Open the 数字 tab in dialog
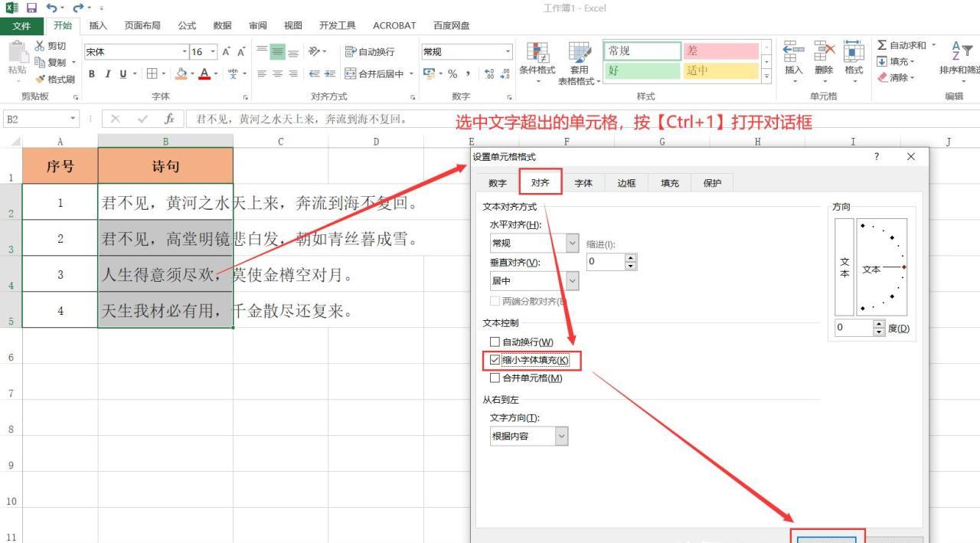The width and height of the screenshot is (980, 543). click(x=498, y=183)
